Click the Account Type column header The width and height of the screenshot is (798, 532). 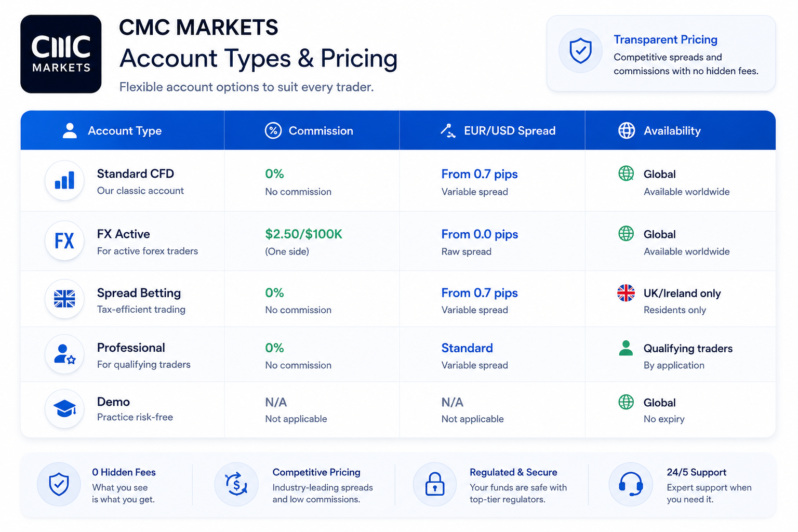123,130
